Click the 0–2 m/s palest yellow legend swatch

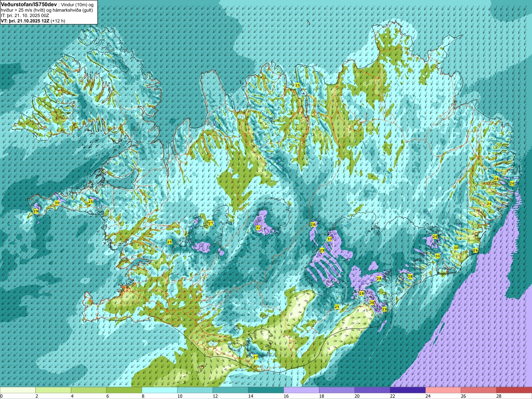point(18,390)
